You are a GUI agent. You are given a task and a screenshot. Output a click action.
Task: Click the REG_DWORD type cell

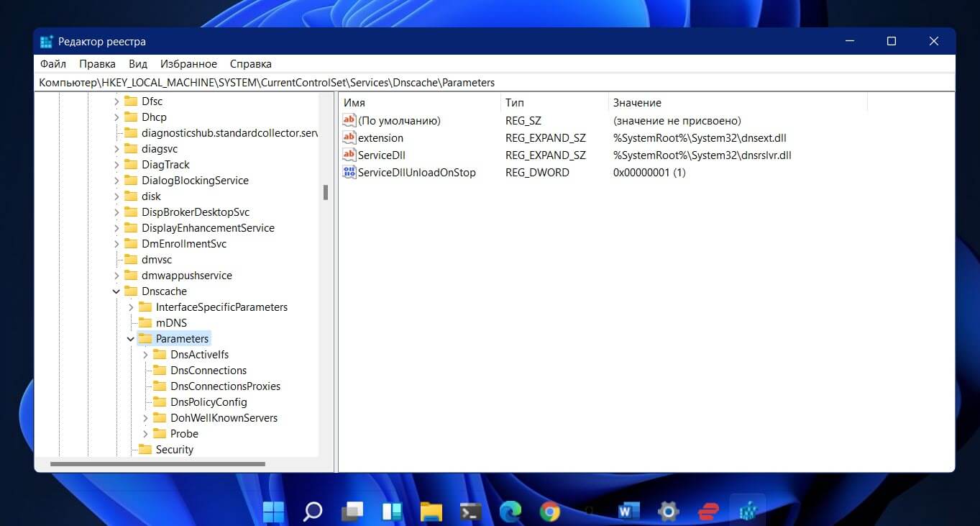pyautogui.click(x=537, y=172)
